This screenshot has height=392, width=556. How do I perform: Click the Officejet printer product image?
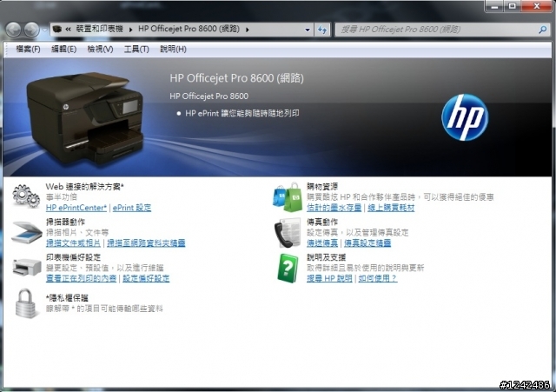[85, 118]
